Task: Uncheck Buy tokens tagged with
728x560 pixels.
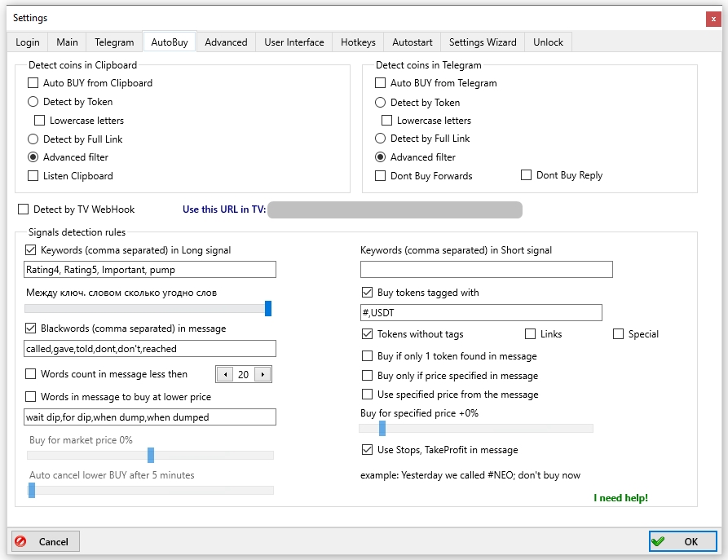Action: tap(367, 293)
